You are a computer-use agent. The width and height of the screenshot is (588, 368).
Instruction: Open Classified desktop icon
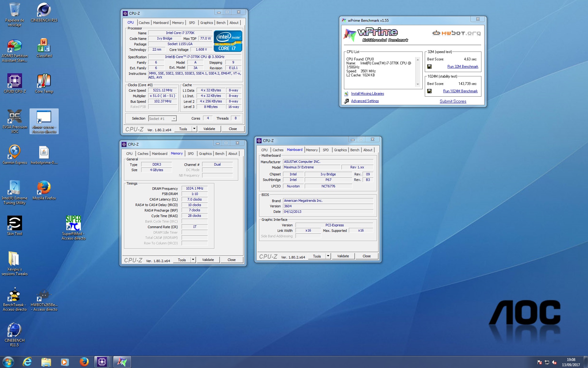pyautogui.click(x=44, y=48)
